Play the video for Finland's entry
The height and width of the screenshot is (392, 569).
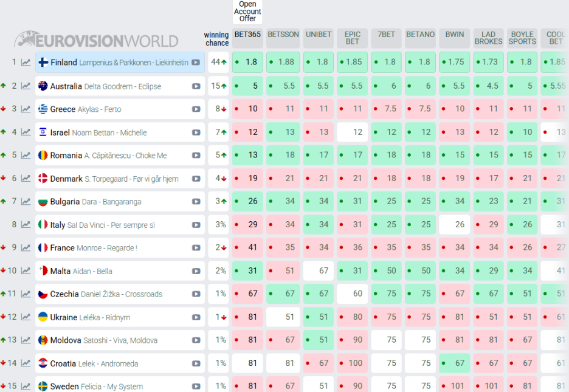196,63
